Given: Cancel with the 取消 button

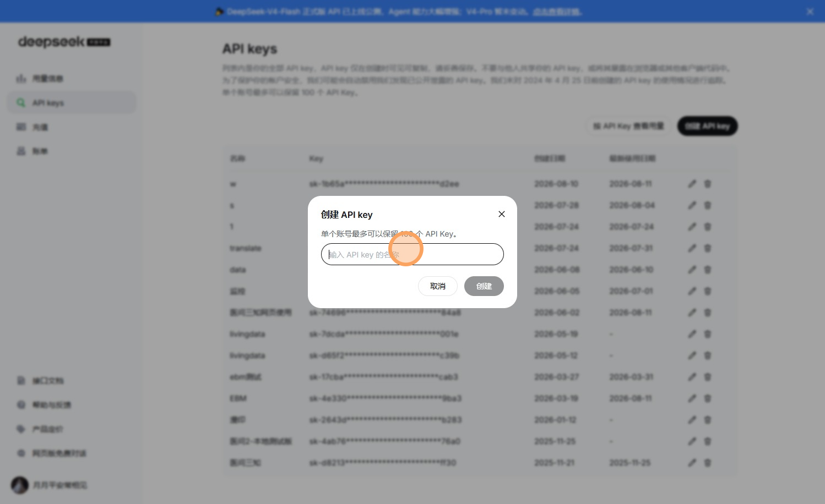Looking at the screenshot, I should (438, 286).
